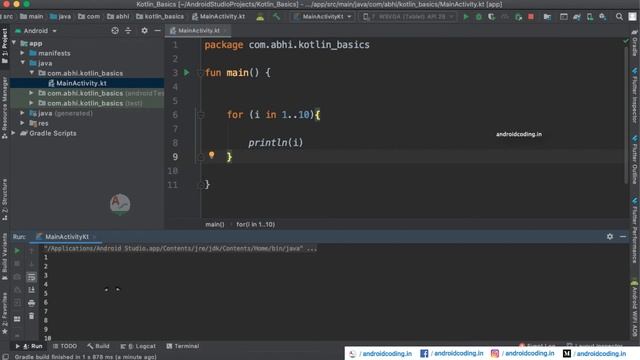Image resolution: width=640 pixels, height=360 pixels.
Task: Click the Attach Debugger to Android Process icon
Action: 518,17
